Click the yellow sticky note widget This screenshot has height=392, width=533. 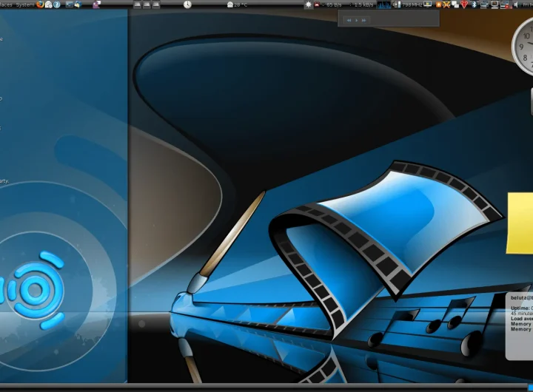520,223
